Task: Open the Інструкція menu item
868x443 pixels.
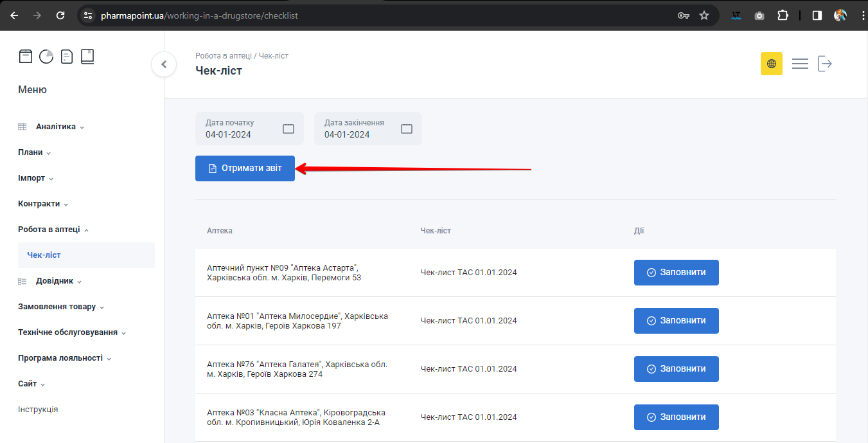Action: 38,410
